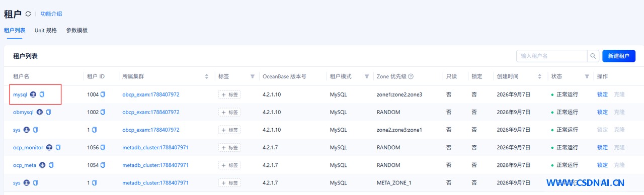Screen dimensions: 644x195
Task: Open cluster link in obmysql row
Action: pos(150,112)
